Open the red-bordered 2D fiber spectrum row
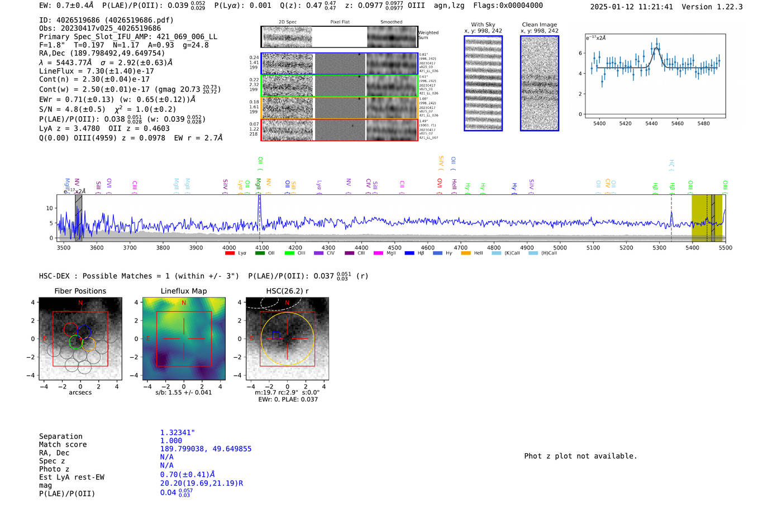Screen dimensions: 782x532 (339, 130)
